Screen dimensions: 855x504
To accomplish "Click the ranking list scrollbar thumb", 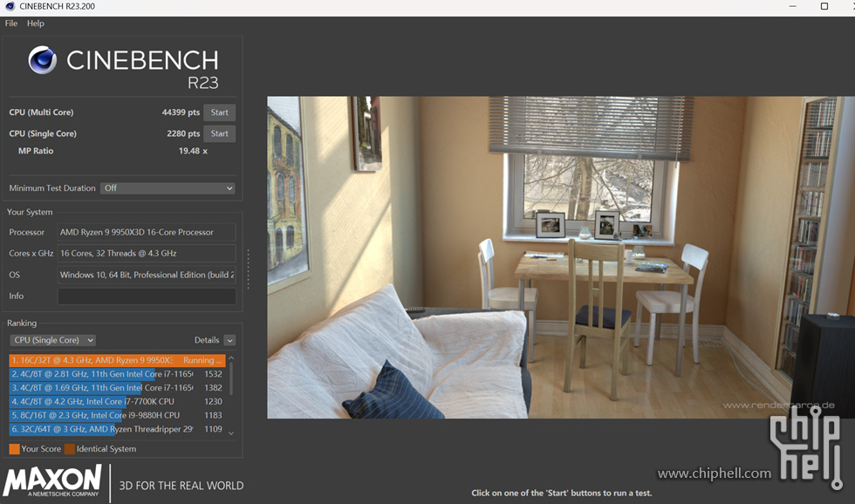I will click(x=231, y=378).
